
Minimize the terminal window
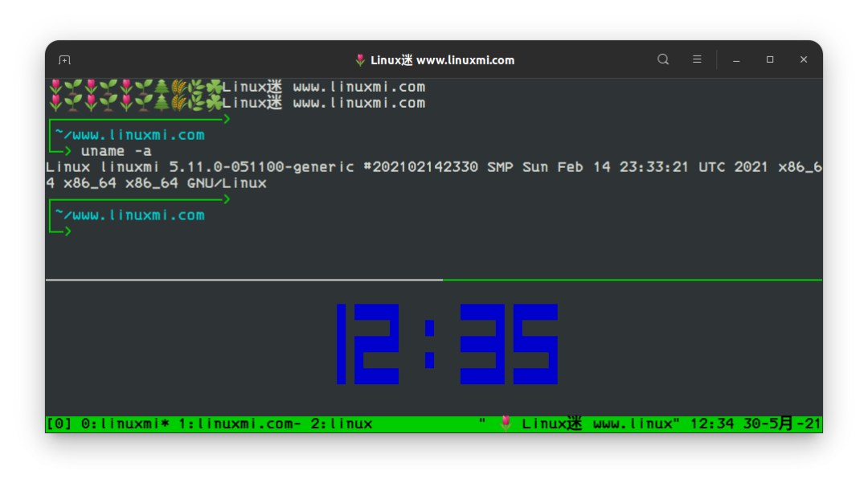pos(736,59)
